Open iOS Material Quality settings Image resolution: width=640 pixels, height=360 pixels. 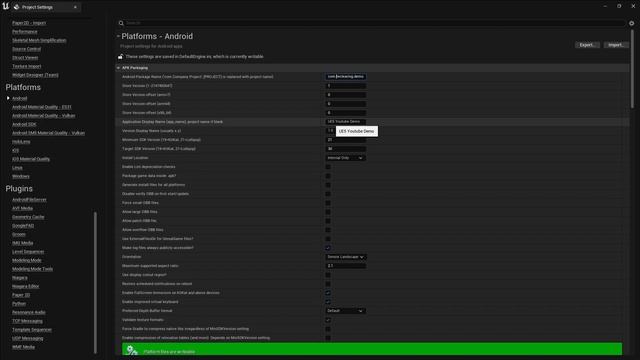coord(31,159)
